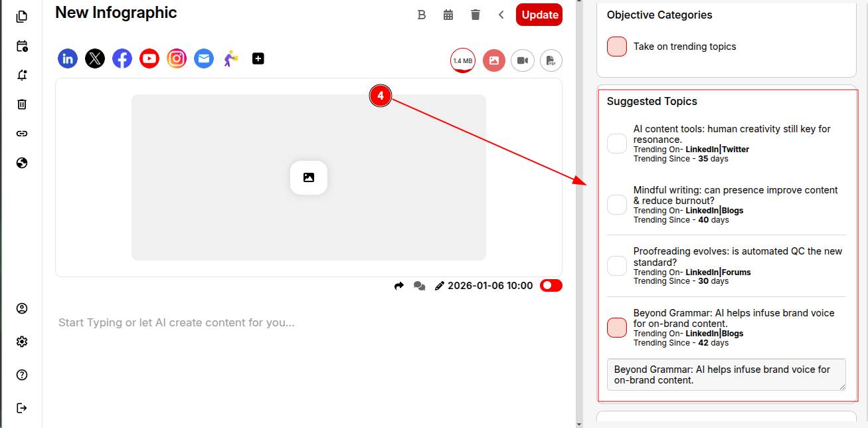Click the add channel plus icon
The height and width of the screenshot is (428, 868).
click(x=258, y=58)
